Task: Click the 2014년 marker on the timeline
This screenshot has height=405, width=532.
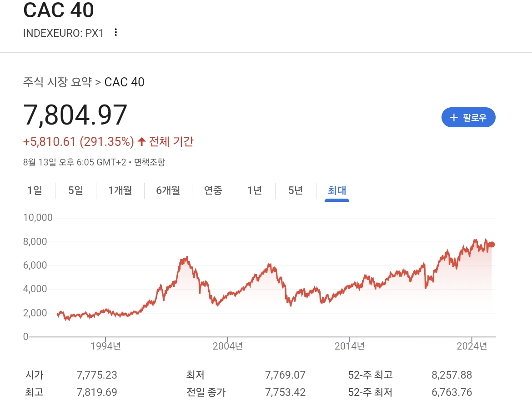Action: 350,346
